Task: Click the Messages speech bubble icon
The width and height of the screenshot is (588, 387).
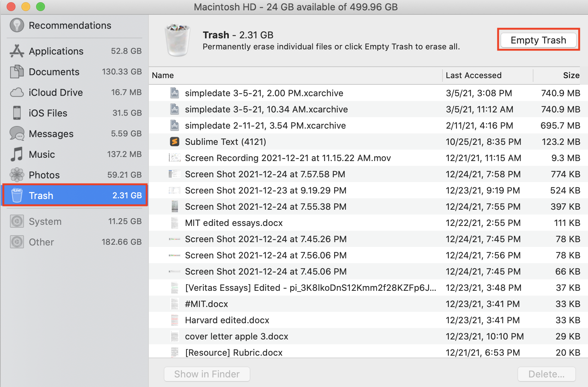Action: pyautogui.click(x=17, y=133)
